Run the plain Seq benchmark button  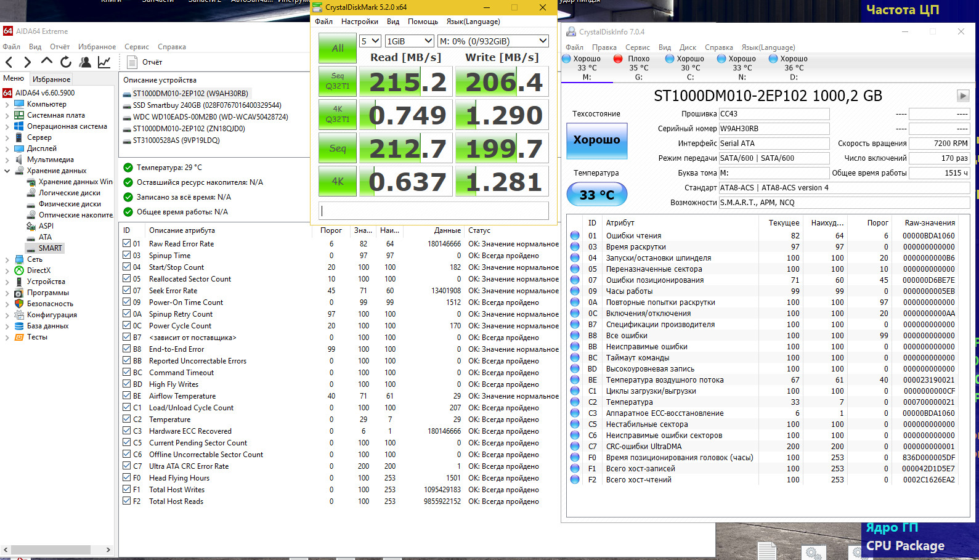point(337,148)
